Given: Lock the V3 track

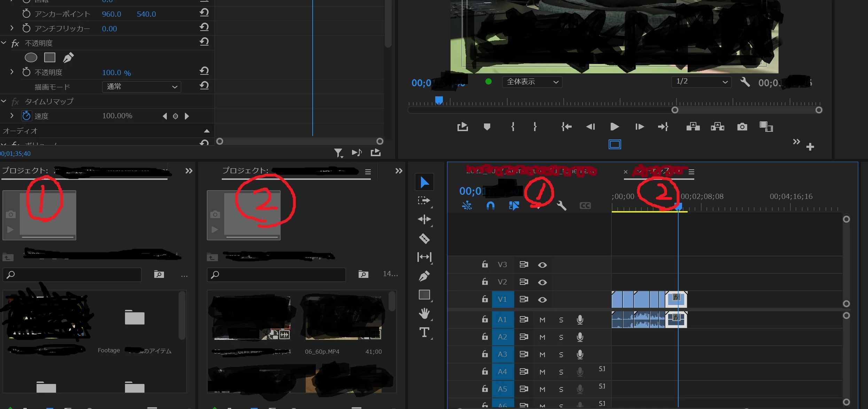Looking at the screenshot, I should pos(485,264).
